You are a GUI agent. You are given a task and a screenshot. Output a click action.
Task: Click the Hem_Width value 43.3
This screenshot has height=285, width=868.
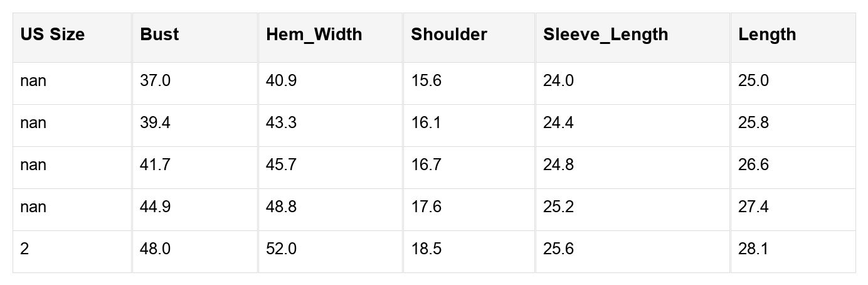coord(281,123)
